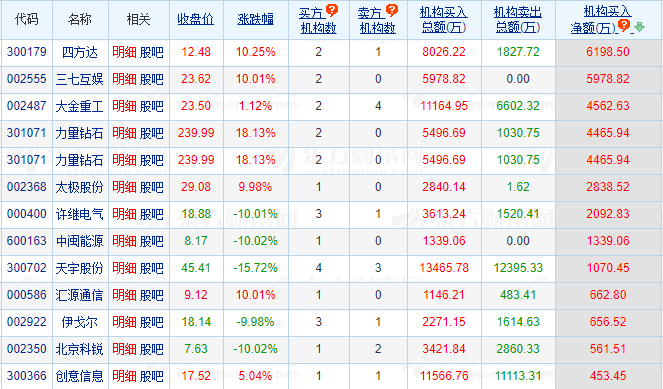Screen dimensions: 663x389
Task: Click stock code 300179
Action: click(27, 52)
